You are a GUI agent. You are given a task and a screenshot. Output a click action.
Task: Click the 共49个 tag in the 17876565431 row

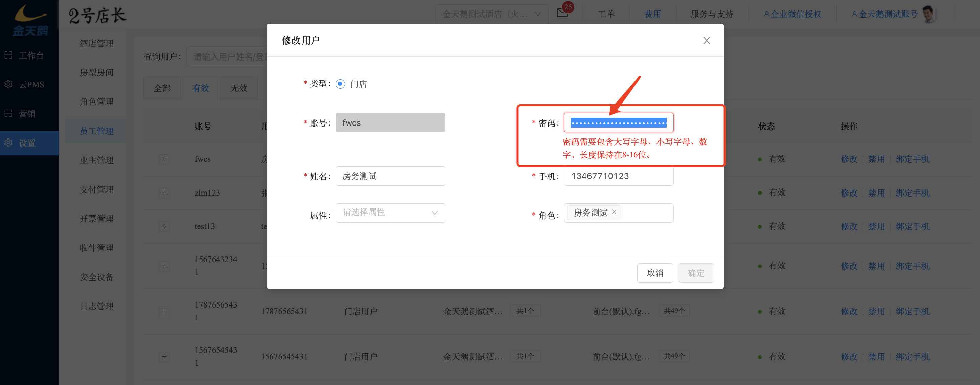coord(674,311)
